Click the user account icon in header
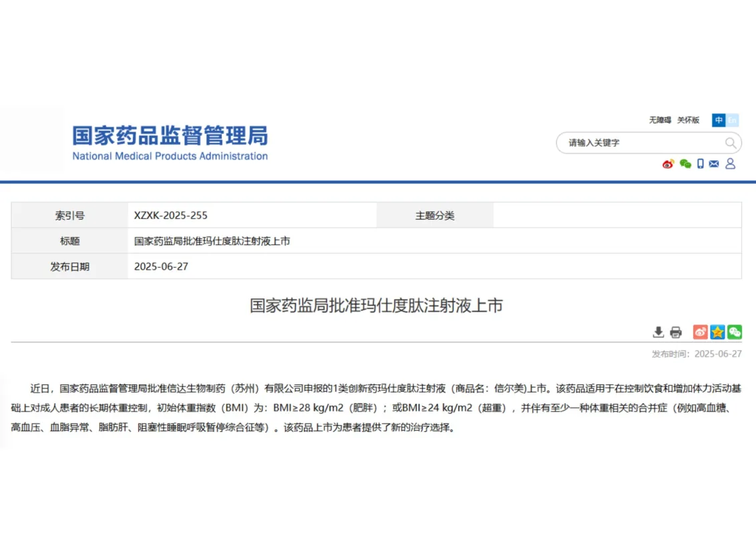The width and height of the screenshot is (756, 534). point(730,164)
